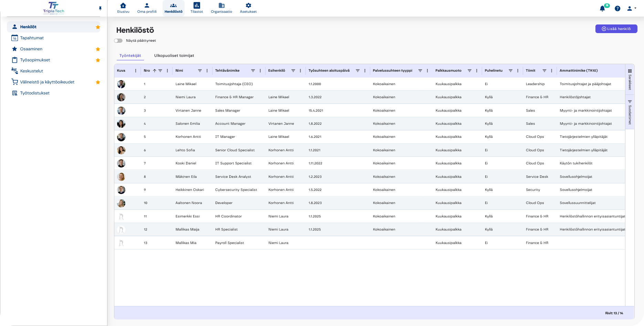Toggle the favorite star next to Henkilöt
The height and width of the screenshot is (326, 644).
click(x=98, y=27)
